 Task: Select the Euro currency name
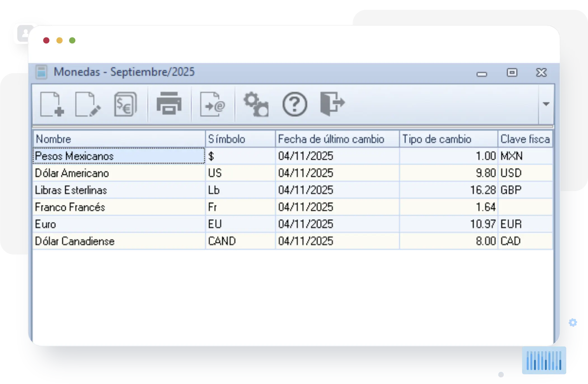click(45, 224)
